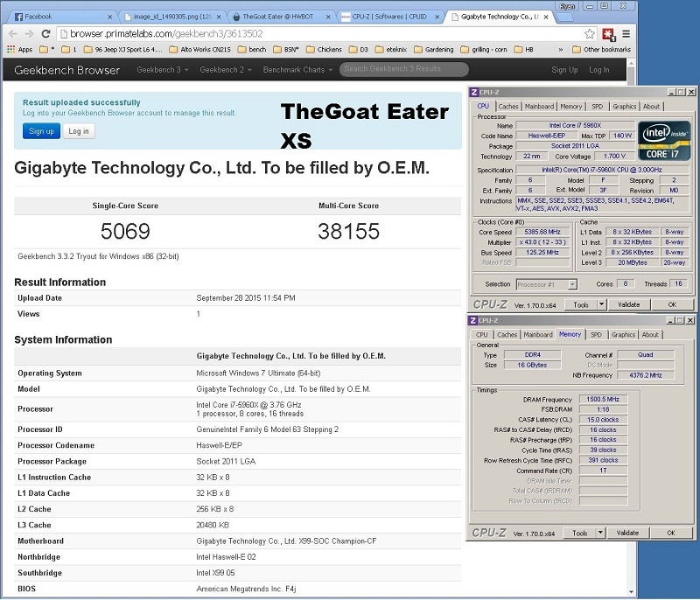The height and width of the screenshot is (600, 700).
Task: Expand the Geekbench 2 menu
Action: 226,70
